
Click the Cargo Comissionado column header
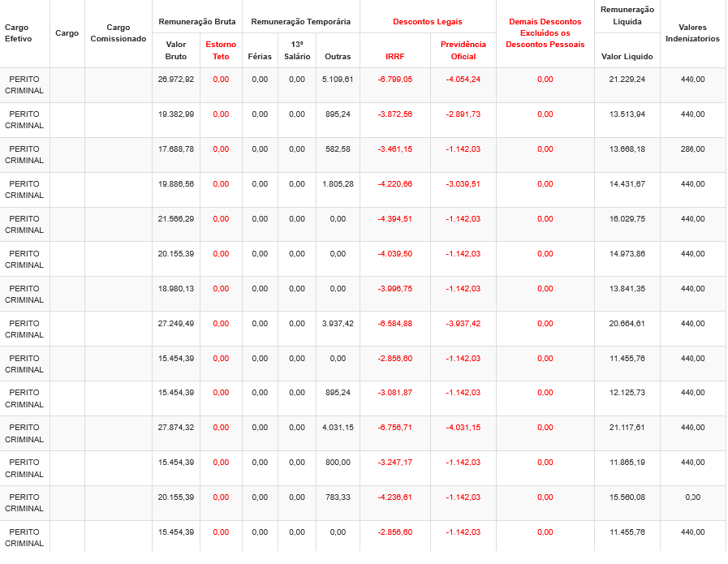click(118, 33)
